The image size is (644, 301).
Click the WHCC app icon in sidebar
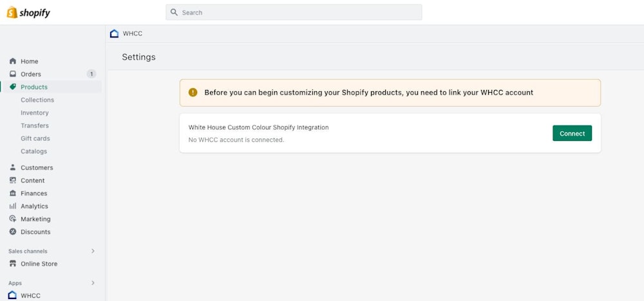point(13,295)
